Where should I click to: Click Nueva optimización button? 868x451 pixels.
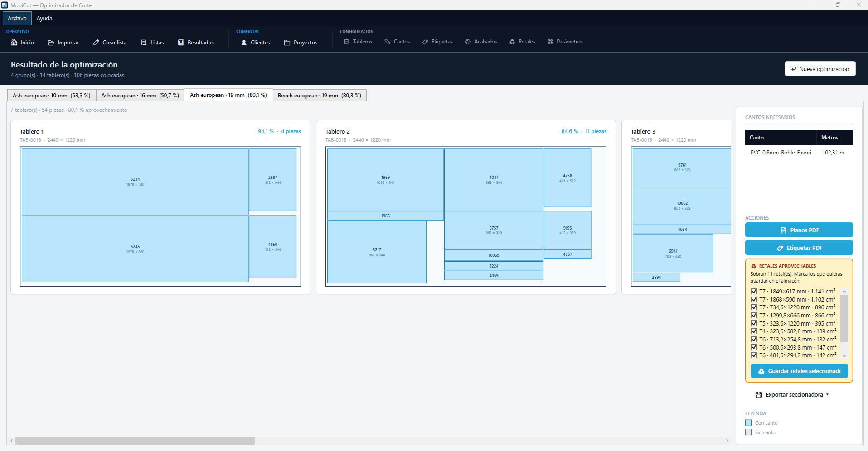click(x=820, y=69)
